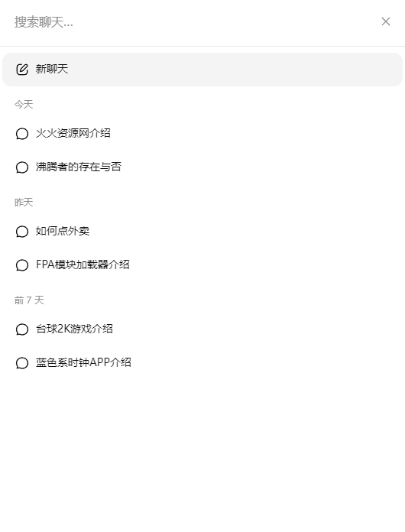
Task: Click the 今天 section header
Action: point(24,105)
